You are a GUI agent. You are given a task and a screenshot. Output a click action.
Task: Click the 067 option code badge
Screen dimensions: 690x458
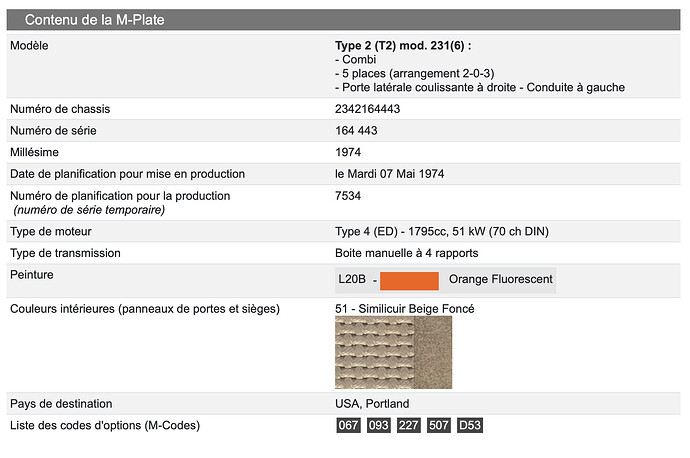click(349, 425)
